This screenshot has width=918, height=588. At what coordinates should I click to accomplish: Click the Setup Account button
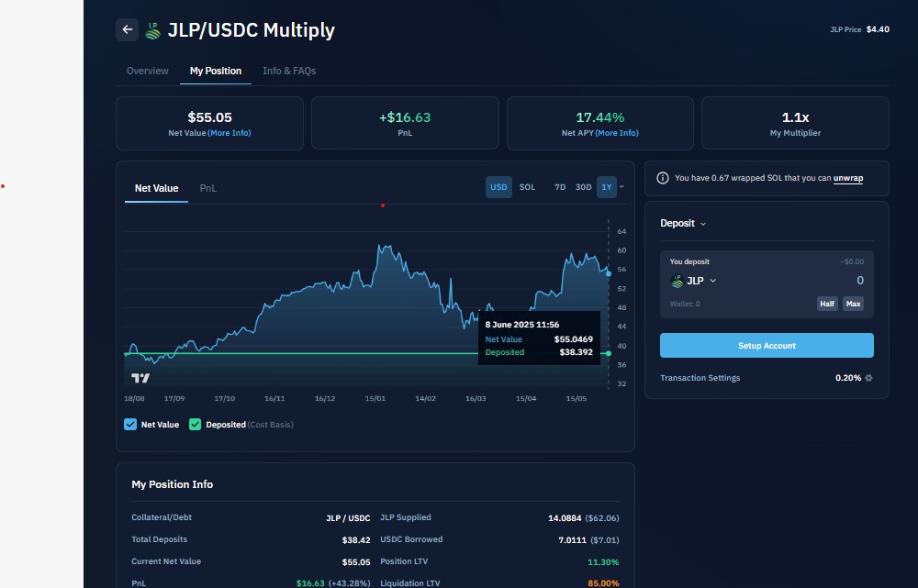coord(767,346)
